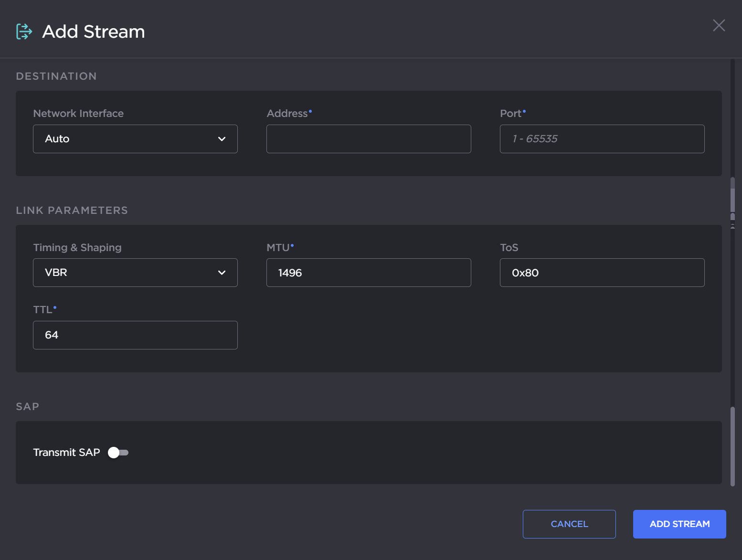Click the DESTINATION section heading
This screenshot has height=560, width=742.
56,76
